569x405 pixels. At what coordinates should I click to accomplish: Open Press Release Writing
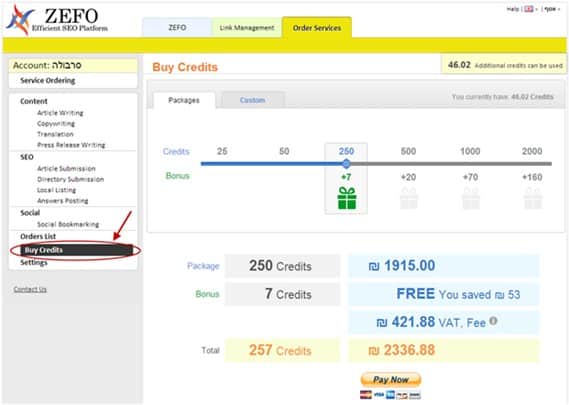(71, 145)
